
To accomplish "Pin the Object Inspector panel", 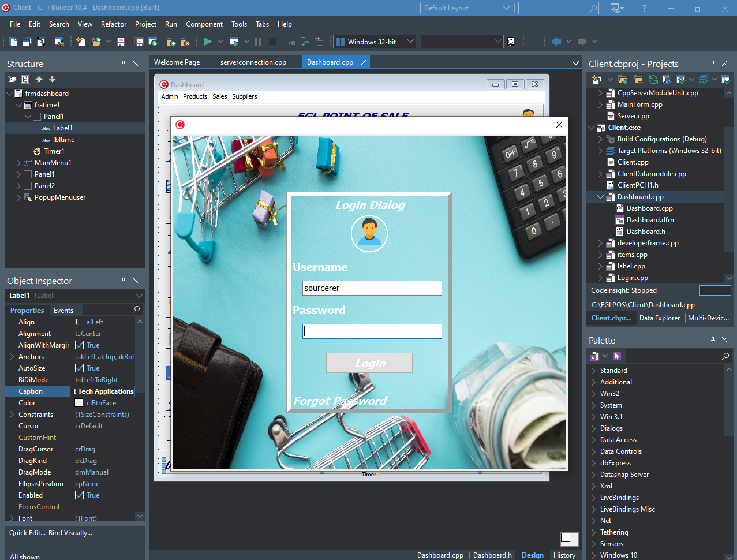I will [x=124, y=281].
